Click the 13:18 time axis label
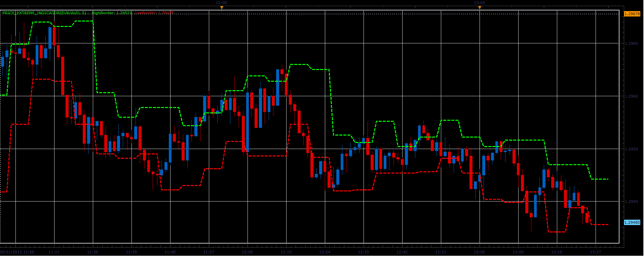 557,252
